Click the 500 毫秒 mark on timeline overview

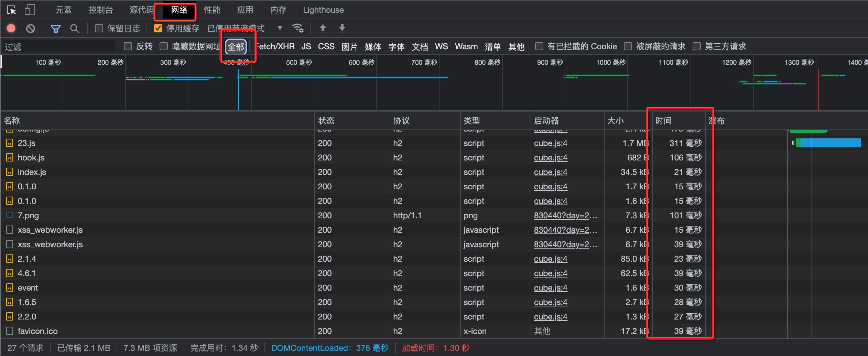tap(299, 62)
